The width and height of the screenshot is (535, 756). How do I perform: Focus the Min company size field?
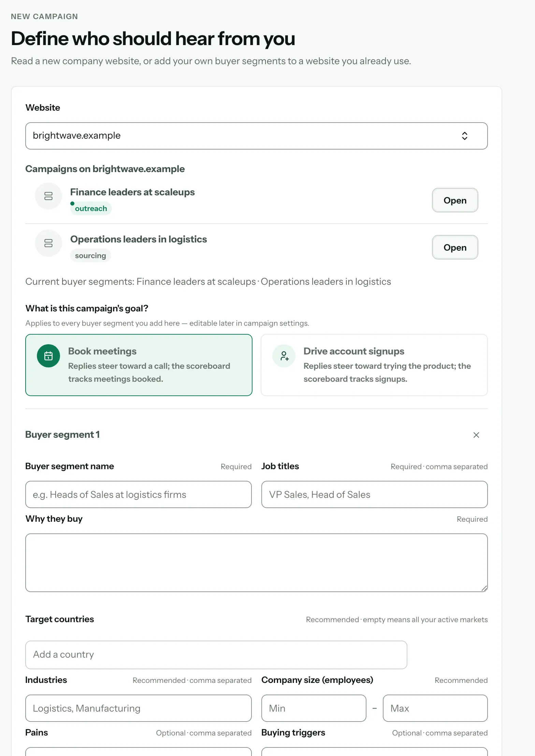point(314,708)
